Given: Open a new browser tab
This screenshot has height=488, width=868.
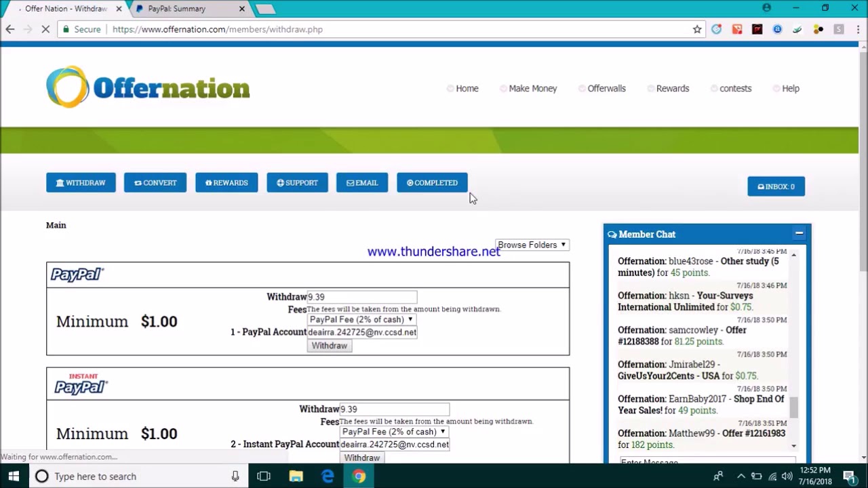Looking at the screenshot, I should [266, 9].
